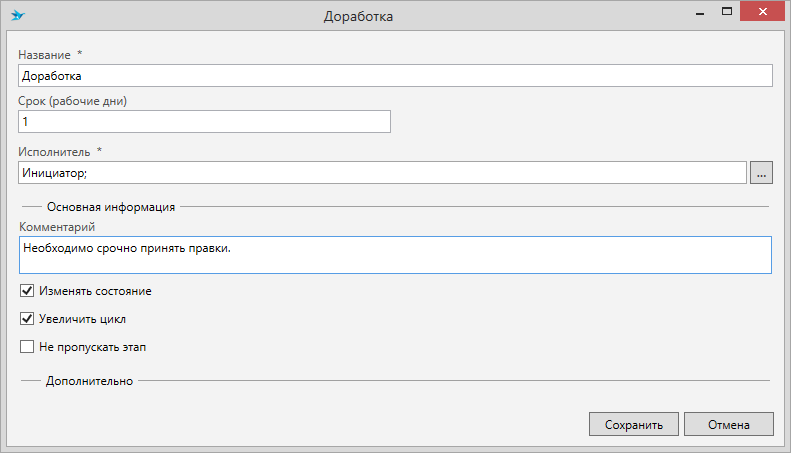Click the Доработка window title bar

pyautogui.click(x=358, y=16)
